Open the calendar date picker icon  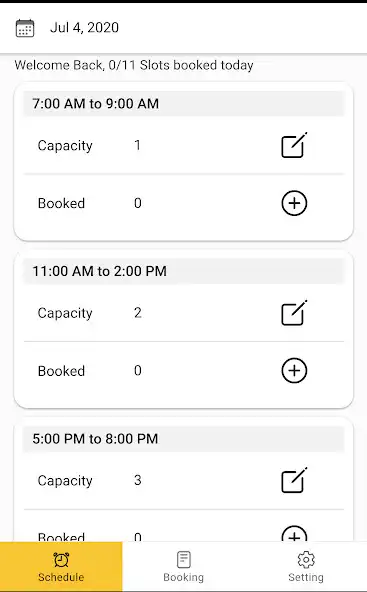(x=25, y=28)
